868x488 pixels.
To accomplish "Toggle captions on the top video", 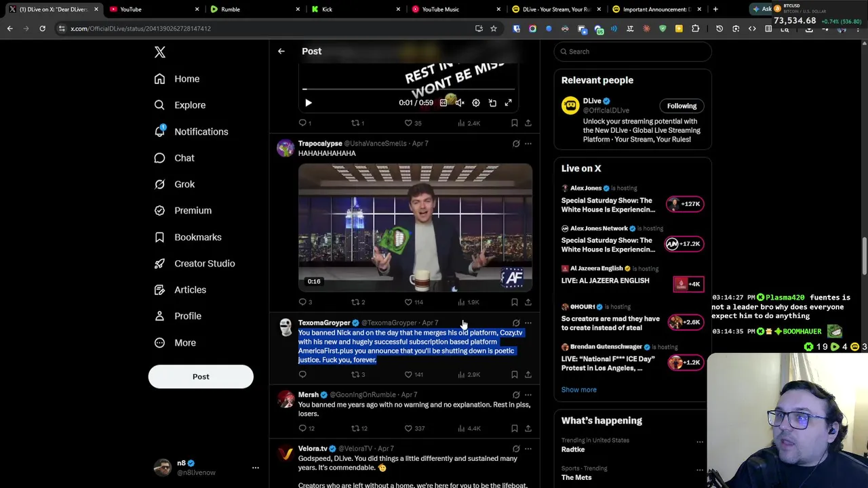I will 443,103.
